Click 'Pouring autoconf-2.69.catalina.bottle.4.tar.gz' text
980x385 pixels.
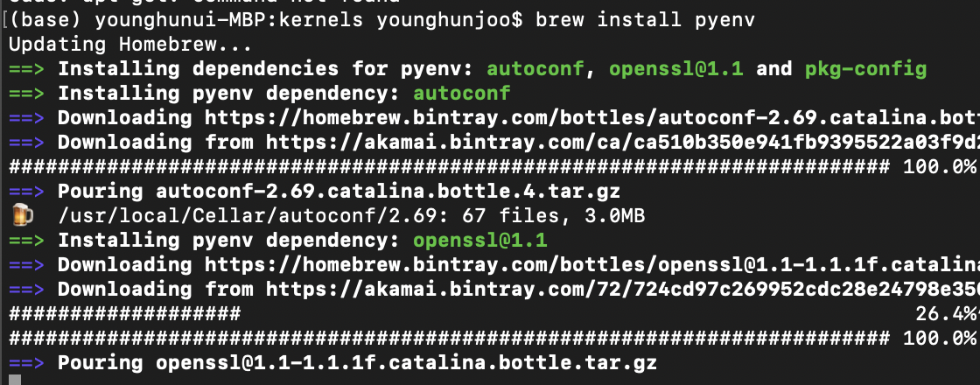pyautogui.click(x=339, y=192)
